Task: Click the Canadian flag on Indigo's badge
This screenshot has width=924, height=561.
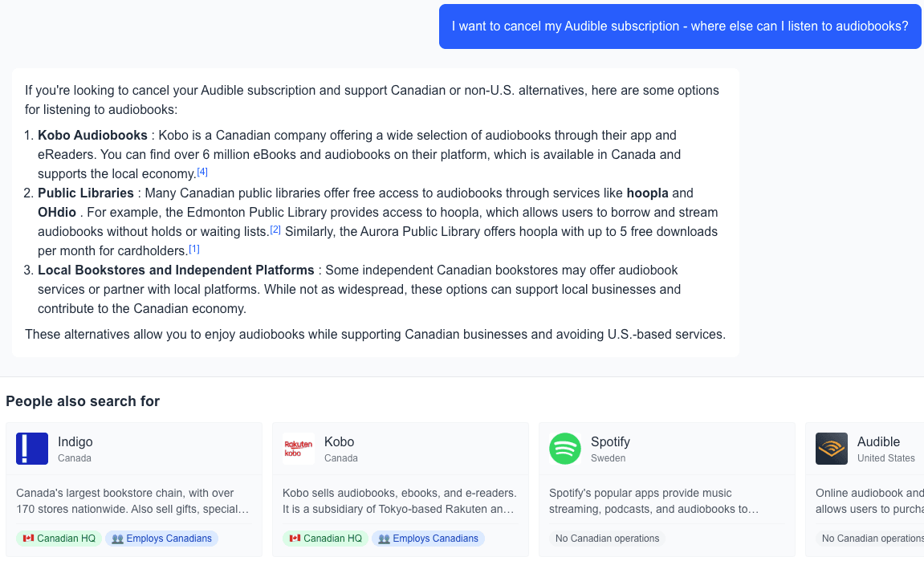Action: (x=29, y=538)
